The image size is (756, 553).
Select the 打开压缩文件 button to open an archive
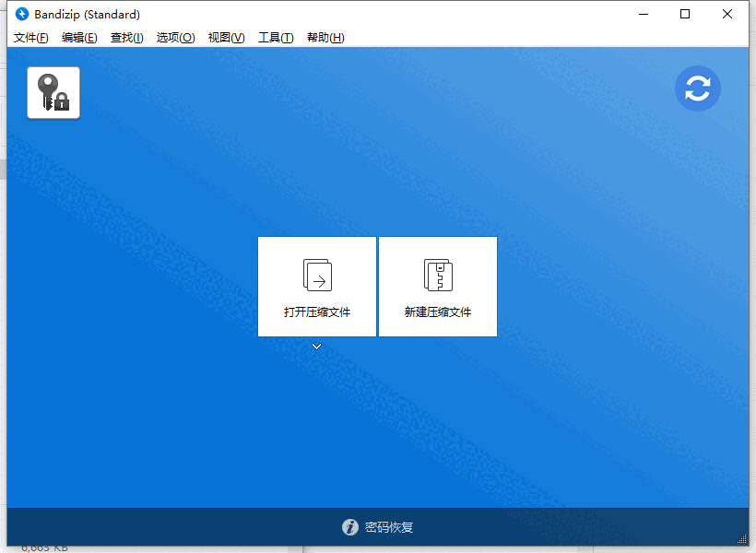316,287
